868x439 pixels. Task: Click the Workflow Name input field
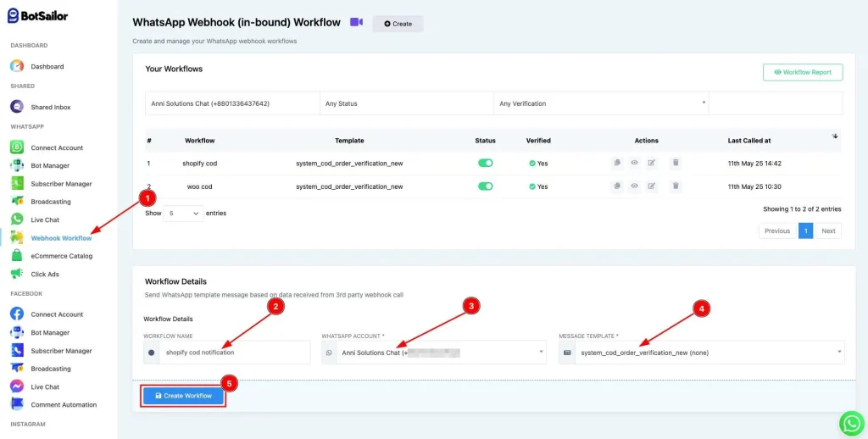[x=234, y=353]
